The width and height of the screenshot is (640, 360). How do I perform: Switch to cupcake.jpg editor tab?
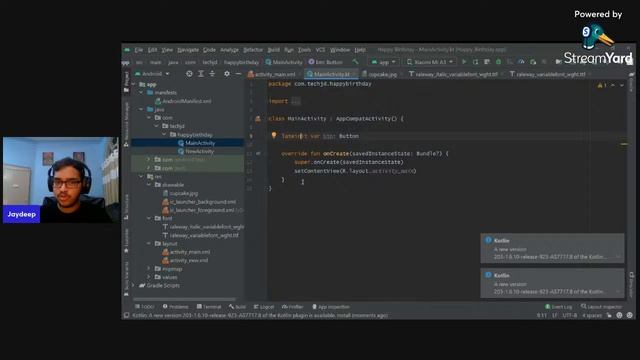(380, 74)
